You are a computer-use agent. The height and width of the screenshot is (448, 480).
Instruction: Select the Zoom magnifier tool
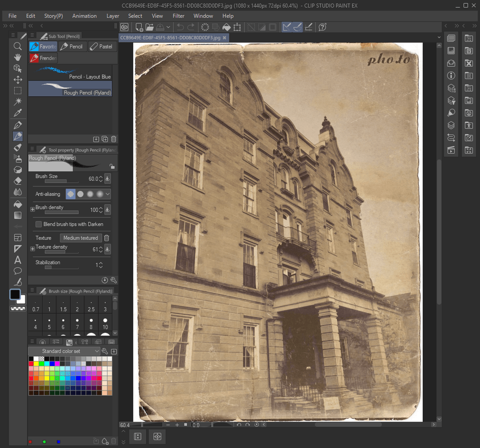17,45
